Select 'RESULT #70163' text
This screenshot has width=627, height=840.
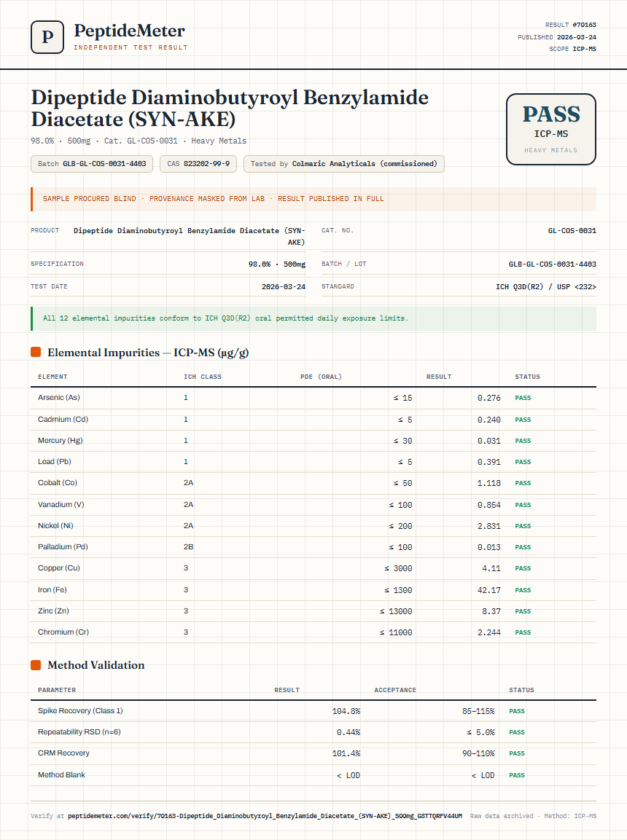pos(570,25)
